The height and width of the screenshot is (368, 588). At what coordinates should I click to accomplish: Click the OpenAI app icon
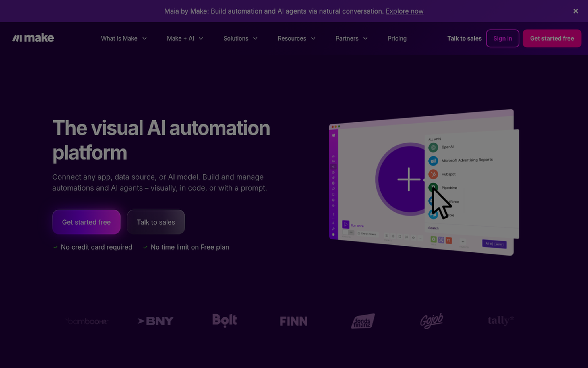coord(433,147)
